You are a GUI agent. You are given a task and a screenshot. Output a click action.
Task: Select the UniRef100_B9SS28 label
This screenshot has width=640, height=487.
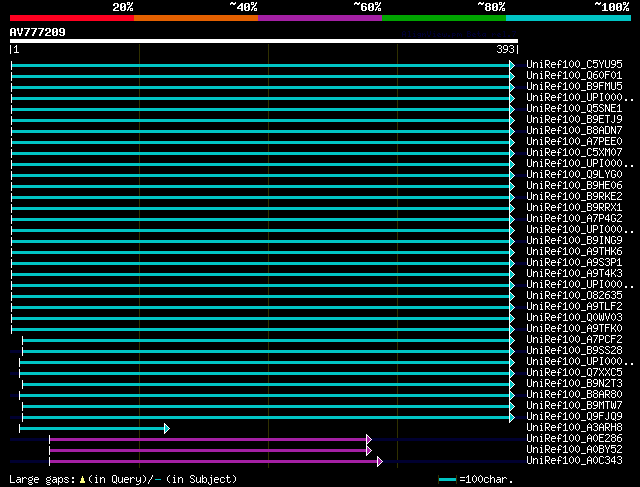[574, 351]
